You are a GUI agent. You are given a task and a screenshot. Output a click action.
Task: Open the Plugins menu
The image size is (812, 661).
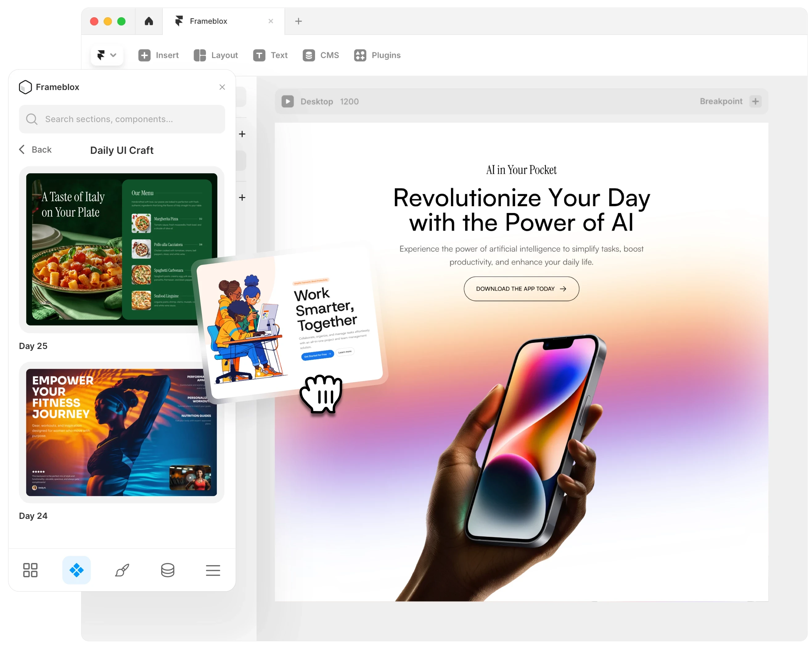[377, 55]
